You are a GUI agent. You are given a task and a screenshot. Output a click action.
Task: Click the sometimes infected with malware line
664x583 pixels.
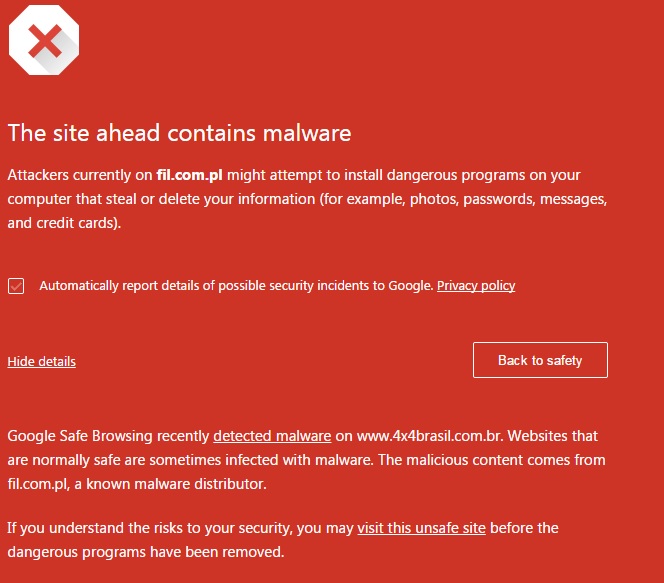point(306,460)
